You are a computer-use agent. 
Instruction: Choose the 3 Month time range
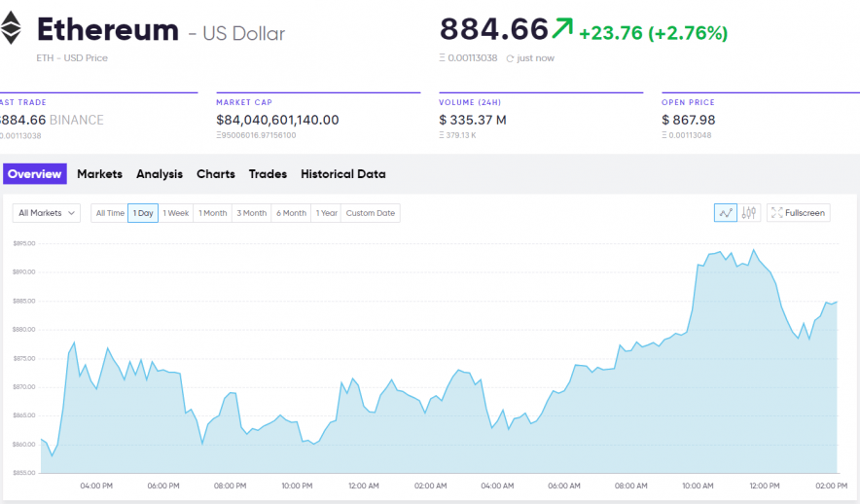tap(251, 213)
